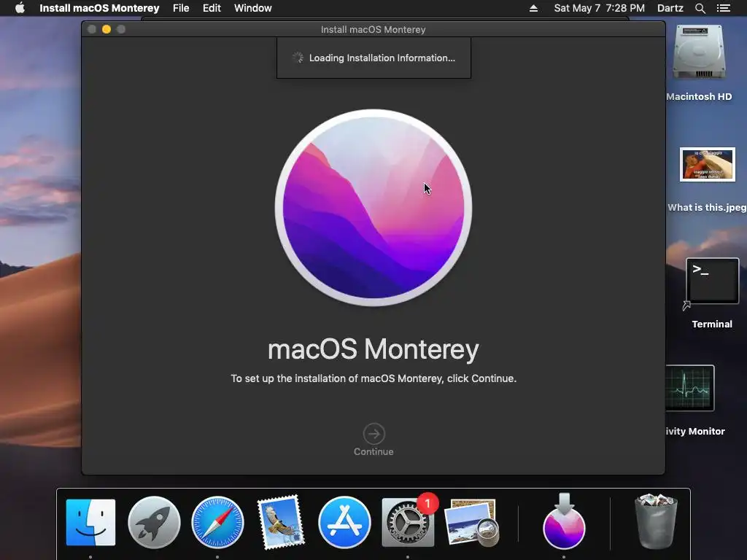
Task: Click the macOS Monterey heading text
Action: click(x=373, y=349)
